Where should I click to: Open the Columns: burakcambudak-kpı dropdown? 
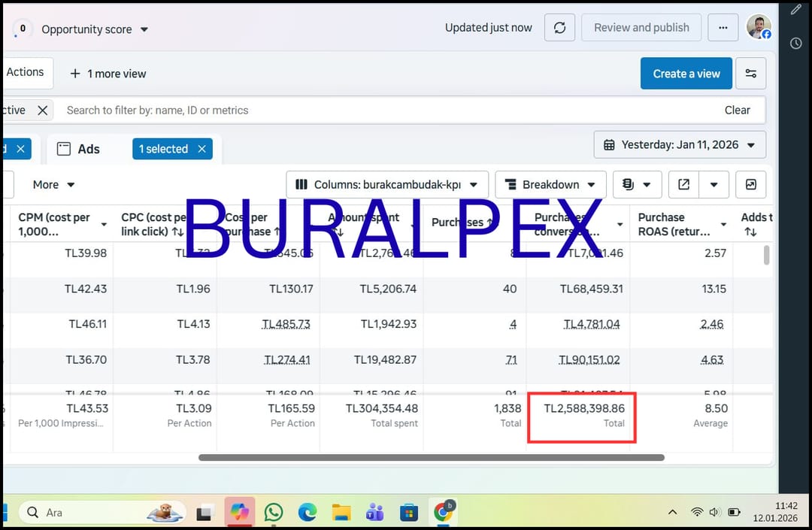tap(387, 185)
